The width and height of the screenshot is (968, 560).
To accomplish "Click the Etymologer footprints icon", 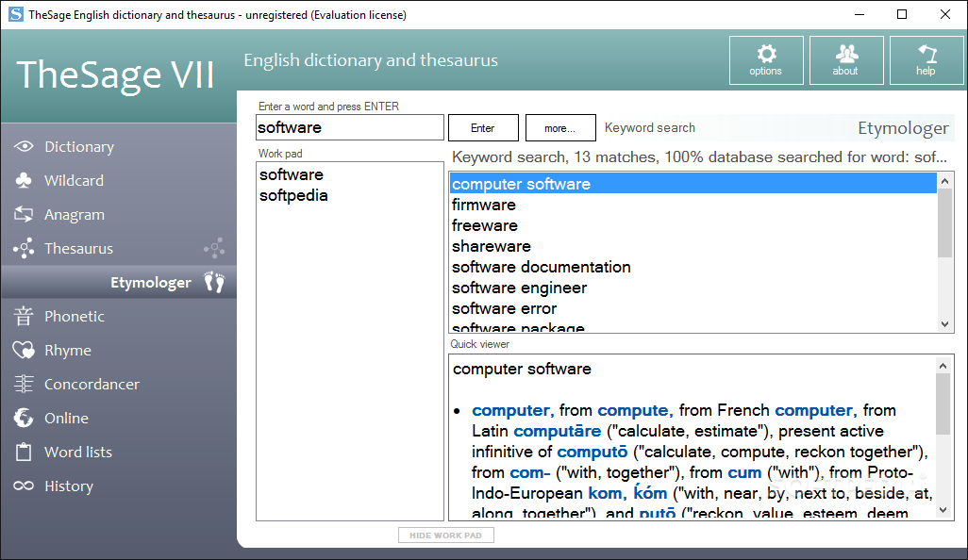I will point(214,282).
